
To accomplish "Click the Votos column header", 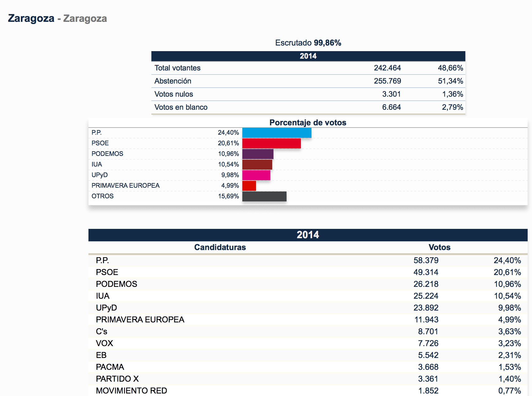I will point(439,247).
